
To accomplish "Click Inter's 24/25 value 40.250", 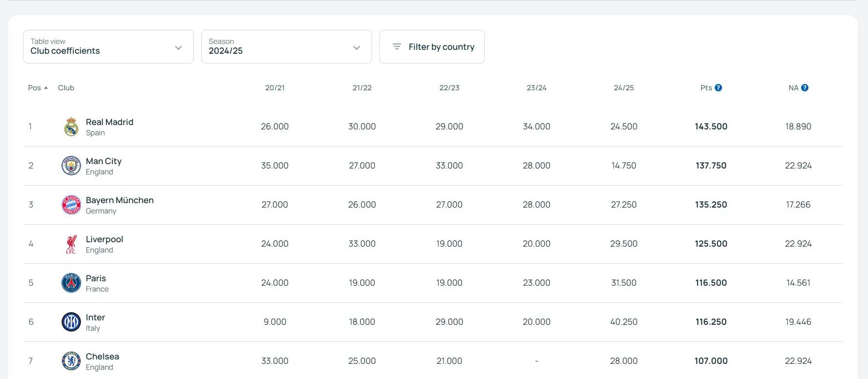I will click(x=624, y=322).
